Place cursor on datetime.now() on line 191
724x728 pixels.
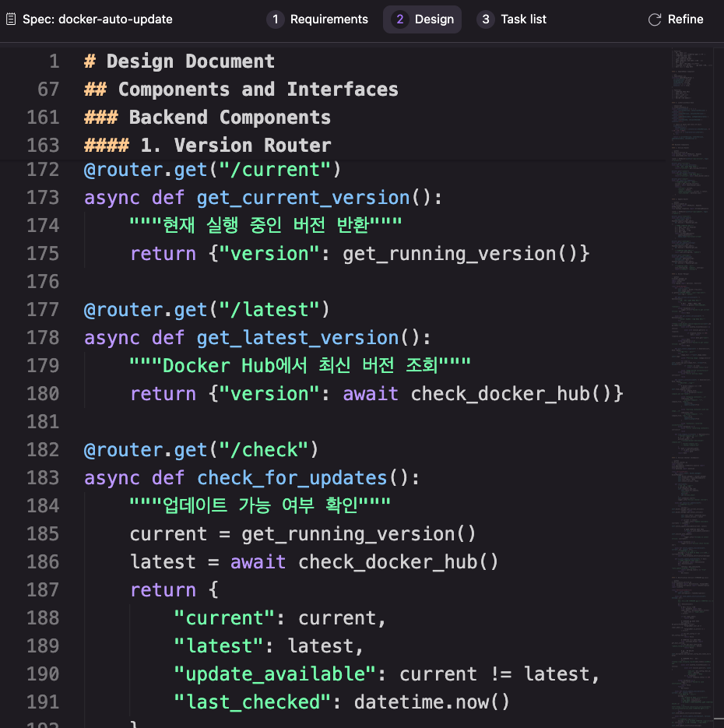(x=431, y=702)
